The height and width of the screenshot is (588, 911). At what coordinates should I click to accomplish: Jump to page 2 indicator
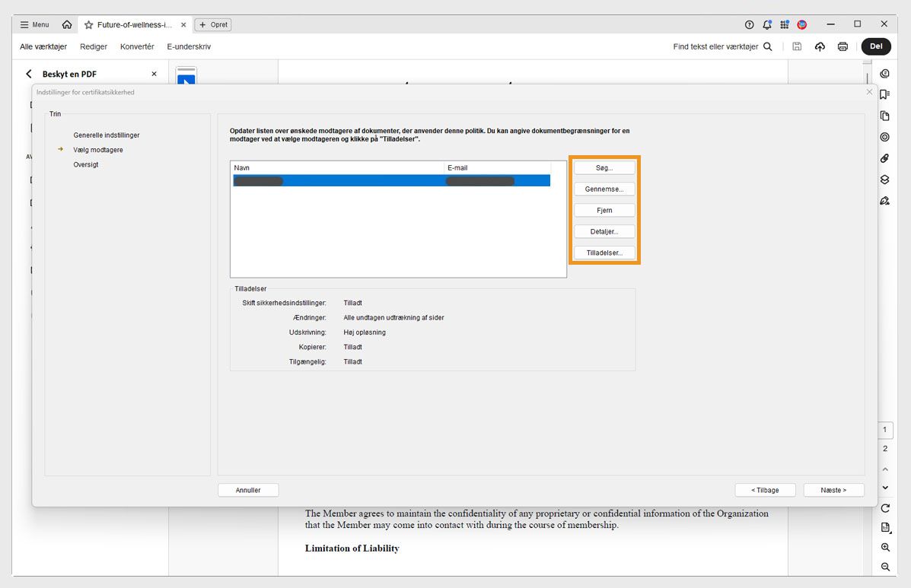(x=885, y=449)
